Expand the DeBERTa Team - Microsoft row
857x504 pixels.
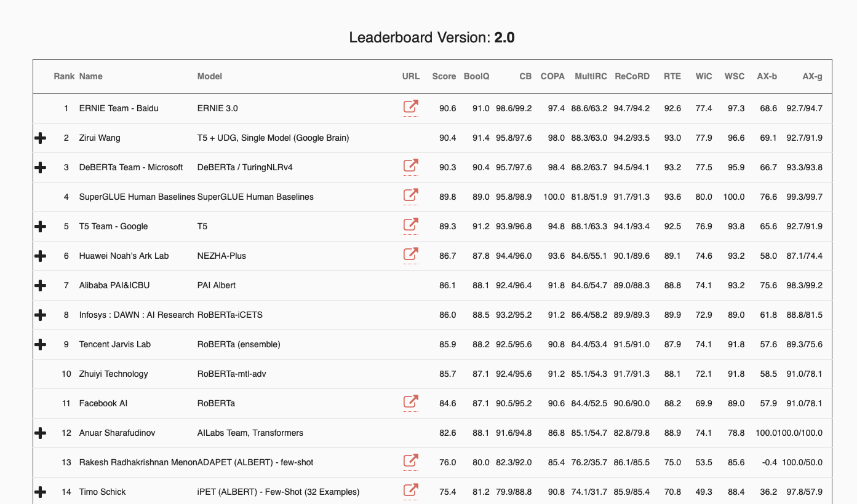pos(41,168)
